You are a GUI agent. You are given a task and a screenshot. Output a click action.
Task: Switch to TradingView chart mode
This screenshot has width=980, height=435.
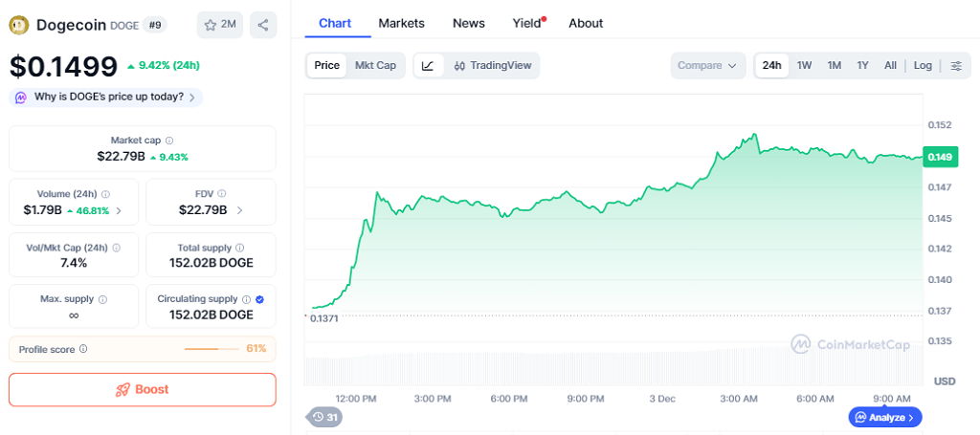[493, 66]
